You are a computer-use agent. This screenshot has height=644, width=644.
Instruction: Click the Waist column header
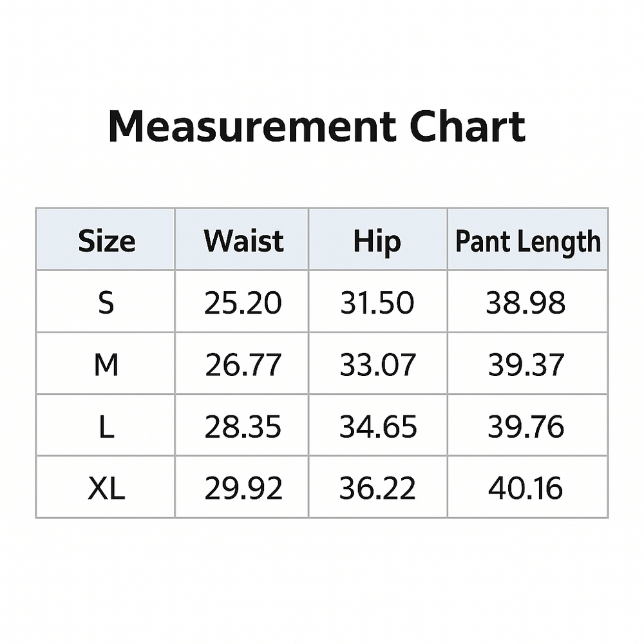[x=243, y=241]
